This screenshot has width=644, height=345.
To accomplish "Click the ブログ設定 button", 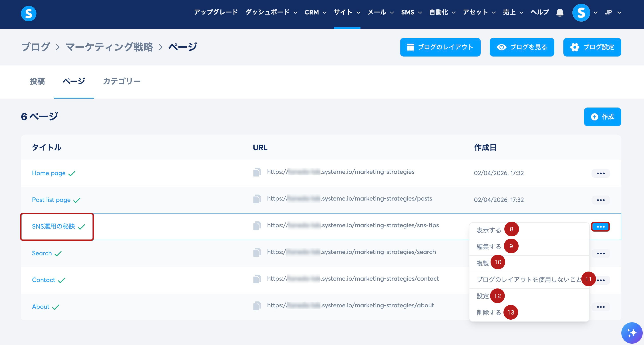I will point(592,47).
